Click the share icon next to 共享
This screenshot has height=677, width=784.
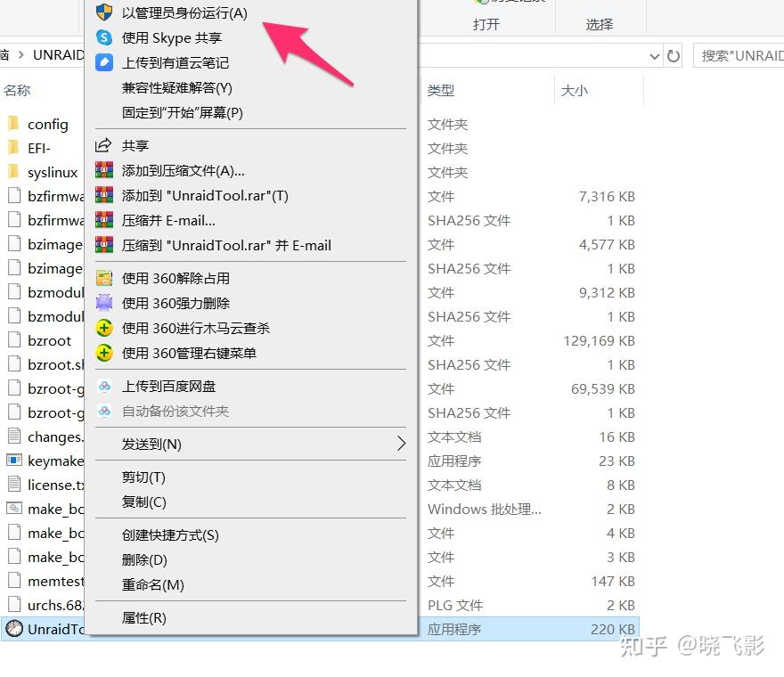pos(103,145)
